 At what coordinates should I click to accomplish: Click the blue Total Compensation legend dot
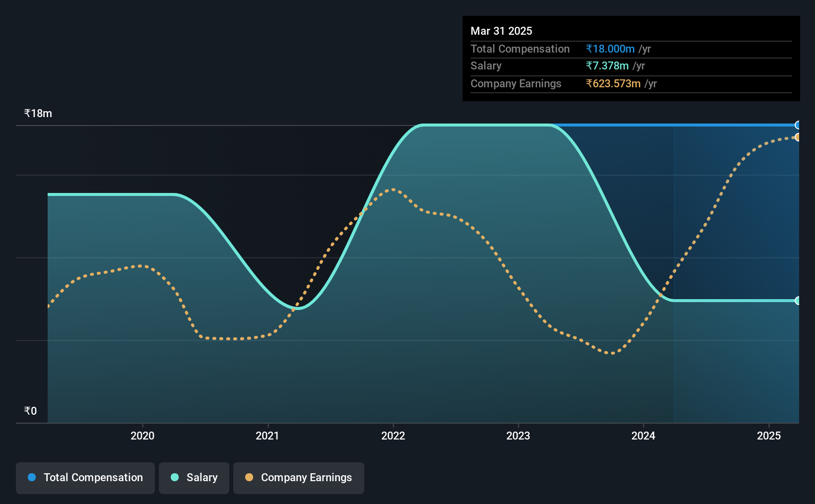[x=32, y=477]
